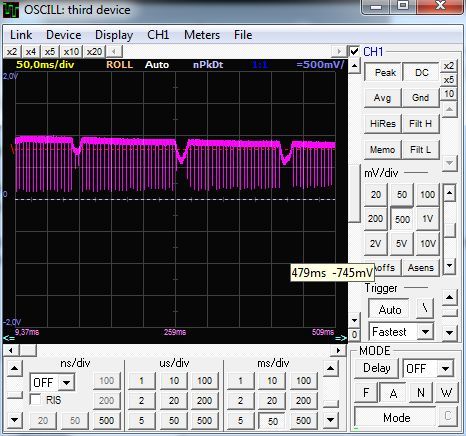Select 100 ms/div timebase button
The width and height of the screenshot is (466, 436).
click(303, 381)
